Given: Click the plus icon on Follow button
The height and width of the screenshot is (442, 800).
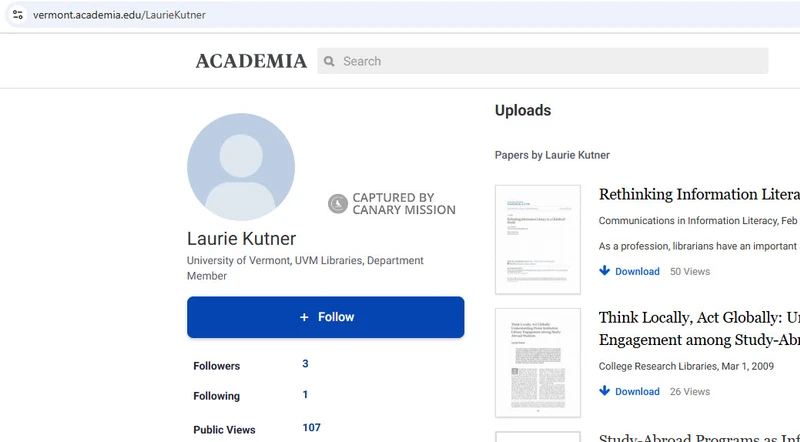Looking at the screenshot, I should tap(304, 317).
